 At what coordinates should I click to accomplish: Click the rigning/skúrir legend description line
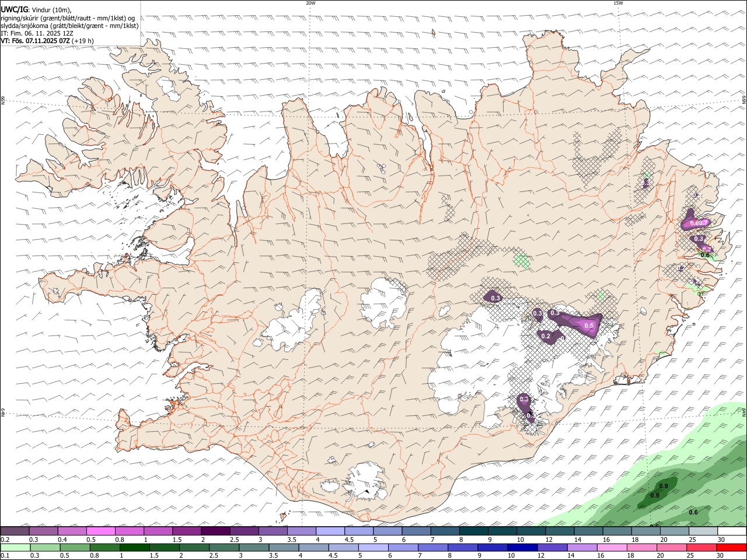(68, 18)
